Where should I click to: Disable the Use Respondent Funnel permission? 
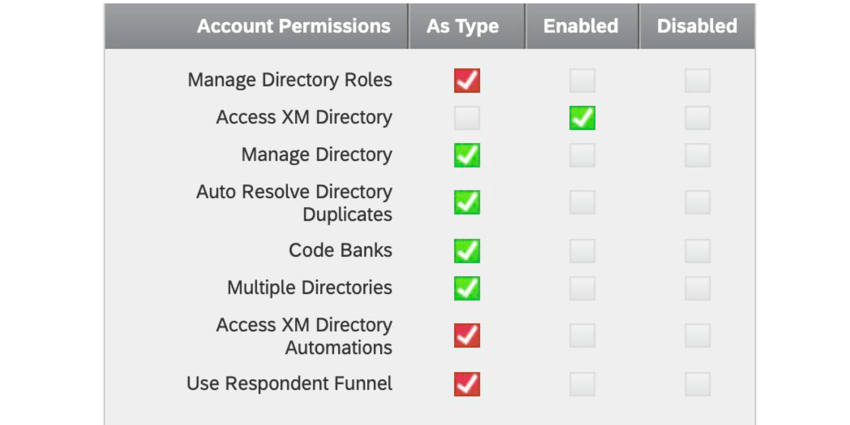point(697,384)
